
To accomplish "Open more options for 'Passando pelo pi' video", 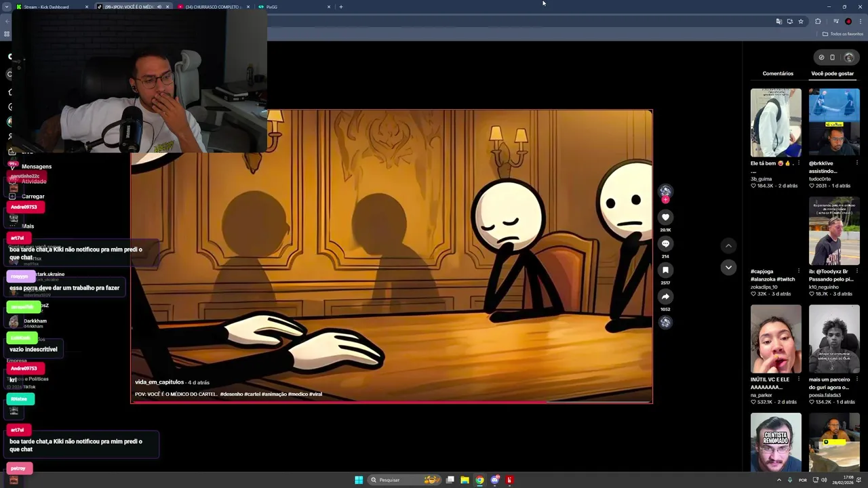I will tap(856, 271).
